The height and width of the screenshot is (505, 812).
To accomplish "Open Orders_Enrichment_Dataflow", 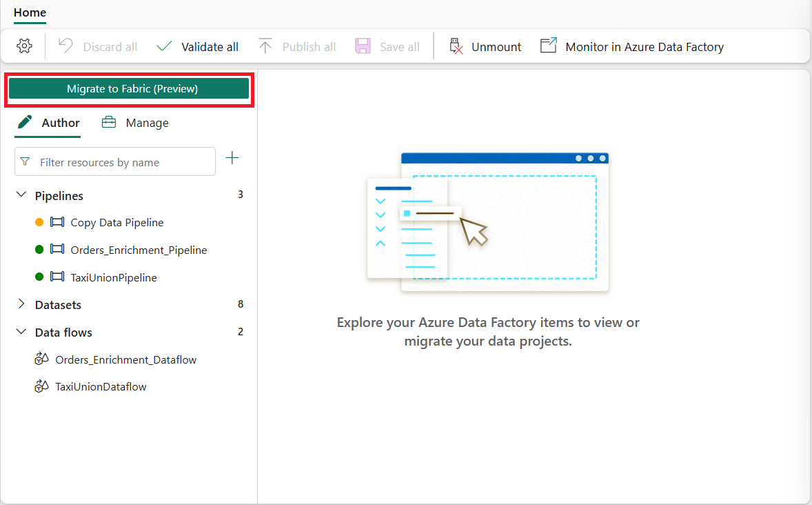I will [126, 359].
